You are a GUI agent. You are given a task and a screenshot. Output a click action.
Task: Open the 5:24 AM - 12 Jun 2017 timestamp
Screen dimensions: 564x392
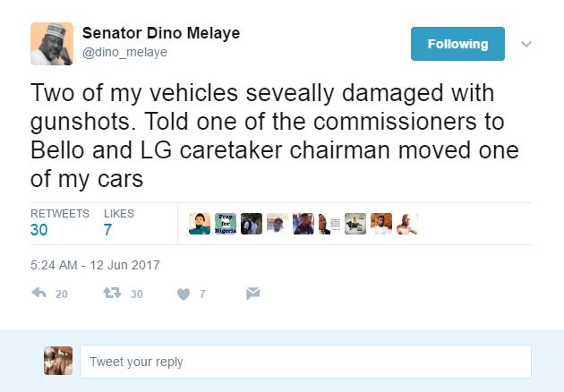pyautogui.click(x=95, y=265)
